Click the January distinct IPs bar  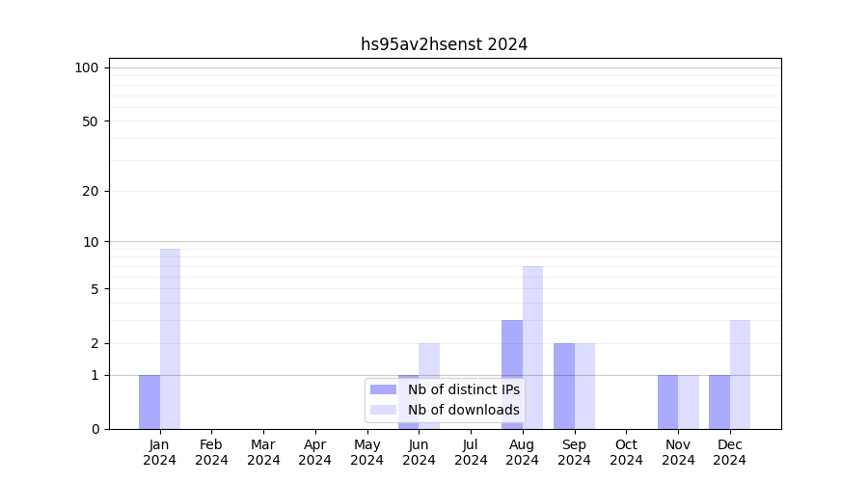point(149,402)
